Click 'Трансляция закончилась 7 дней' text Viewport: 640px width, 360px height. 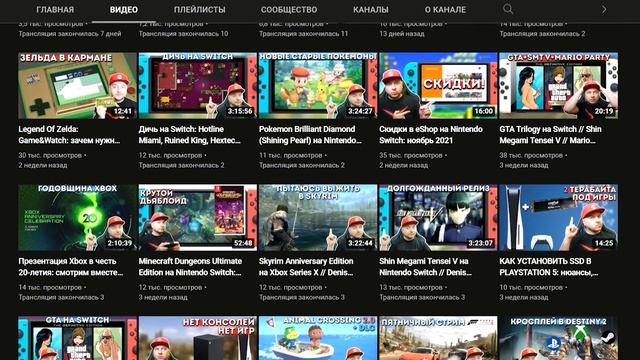pyautogui.click(x=70, y=34)
